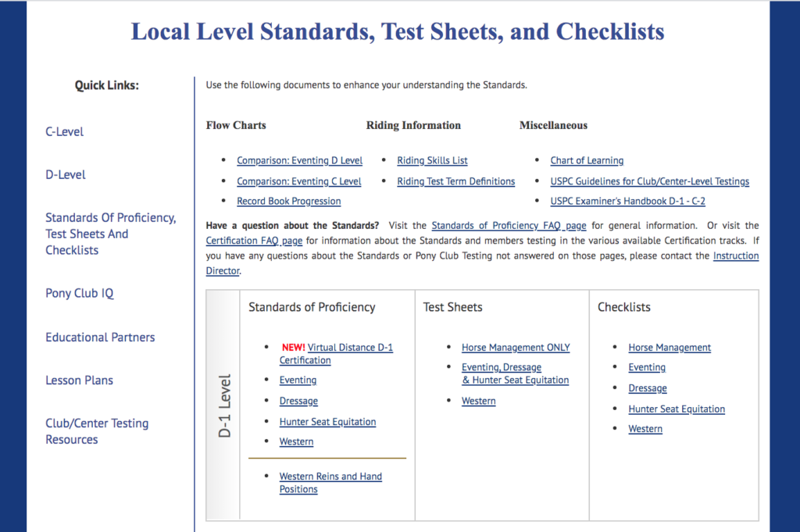Viewport: 800px width, 532px height.
Task: Open Virtual Distance D-1 Certification standard
Action: (x=350, y=348)
